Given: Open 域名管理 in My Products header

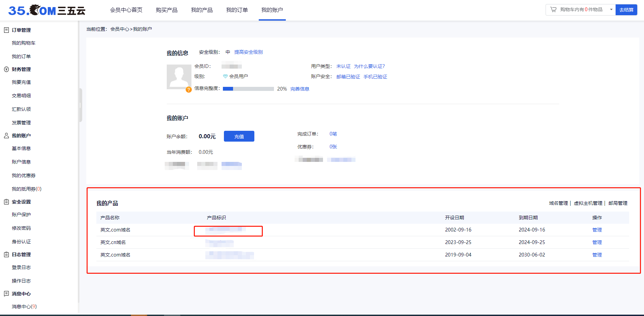Looking at the screenshot, I should coord(558,203).
